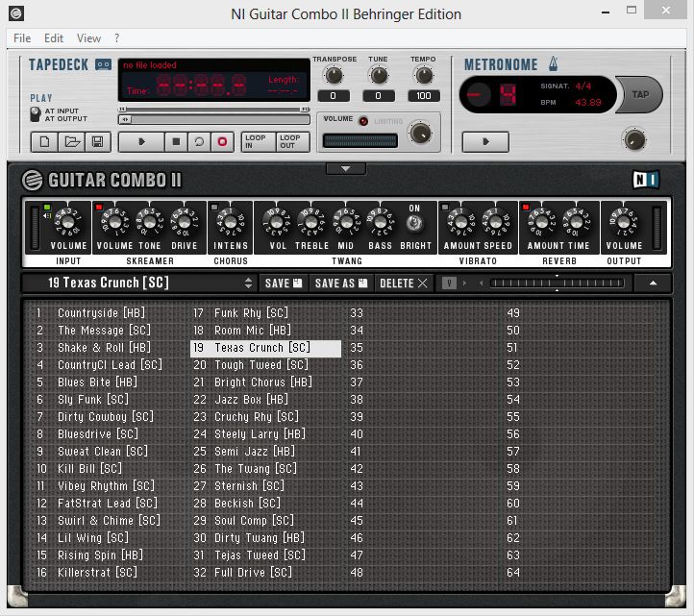Click the Transpose value field
694x616 pixels.
(x=334, y=95)
